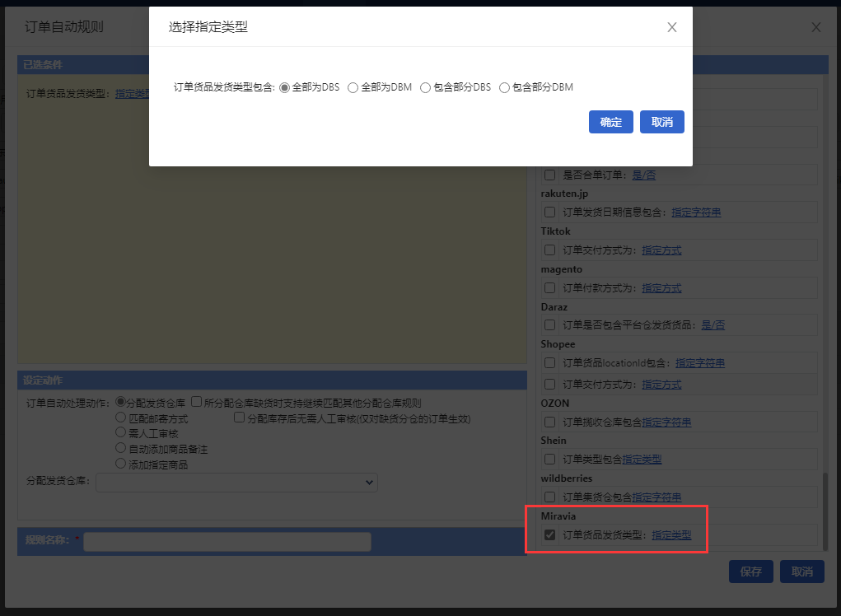Close the 订单自动规则 window with X
The height and width of the screenshot is (616, 841).
click(815, 27)
